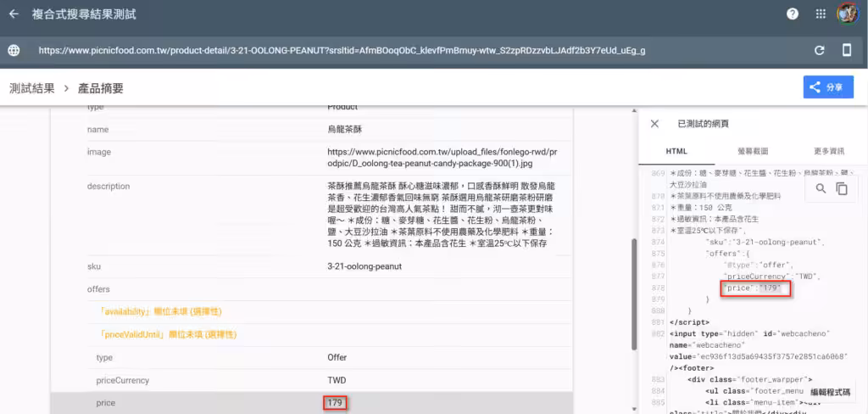Viewport: 868px width, 414px height.
Task: Open the account profile avatar
Action: pos(848,14)
